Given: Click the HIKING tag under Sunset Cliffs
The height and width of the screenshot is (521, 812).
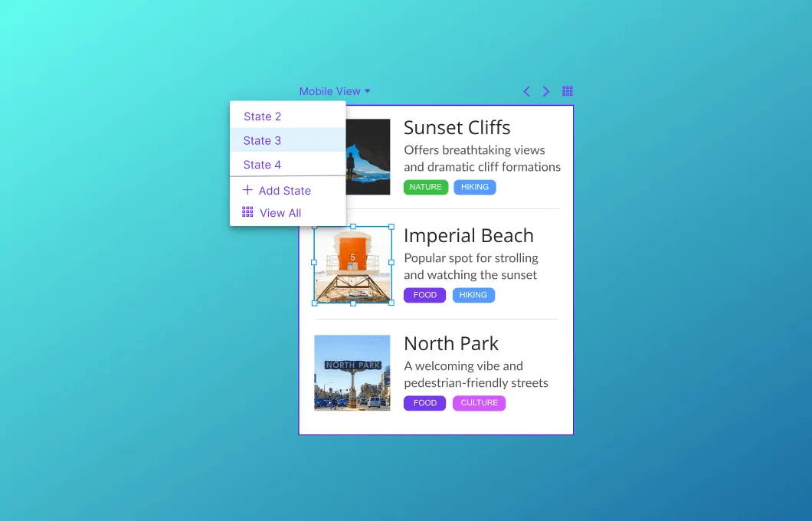Looking at the screenshot, I should click(x=475, y=187).
